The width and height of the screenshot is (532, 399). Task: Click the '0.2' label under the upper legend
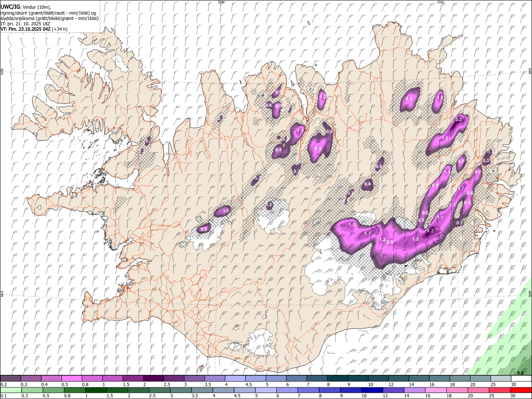tap(3, 384)
